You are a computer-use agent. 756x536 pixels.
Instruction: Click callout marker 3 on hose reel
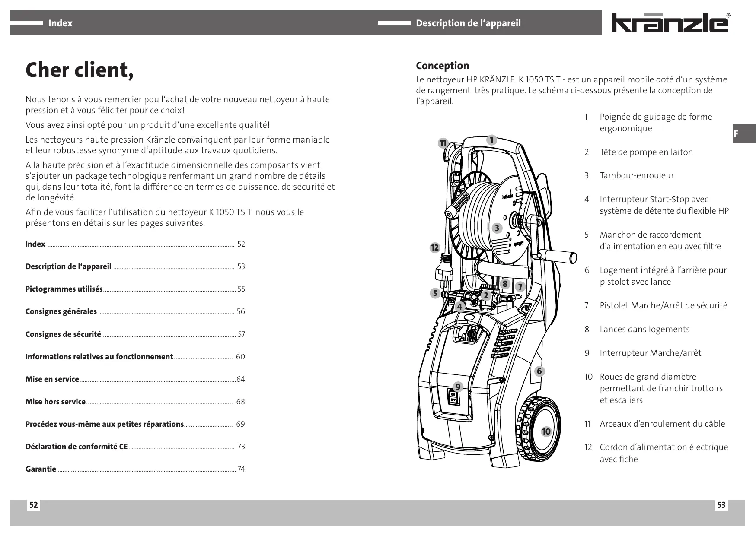(497, 228)
